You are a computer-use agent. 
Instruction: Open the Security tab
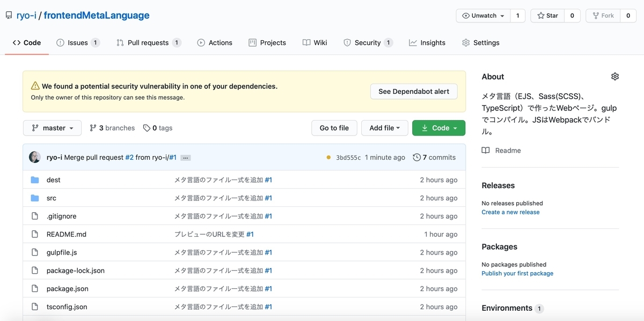pos(368,42)
